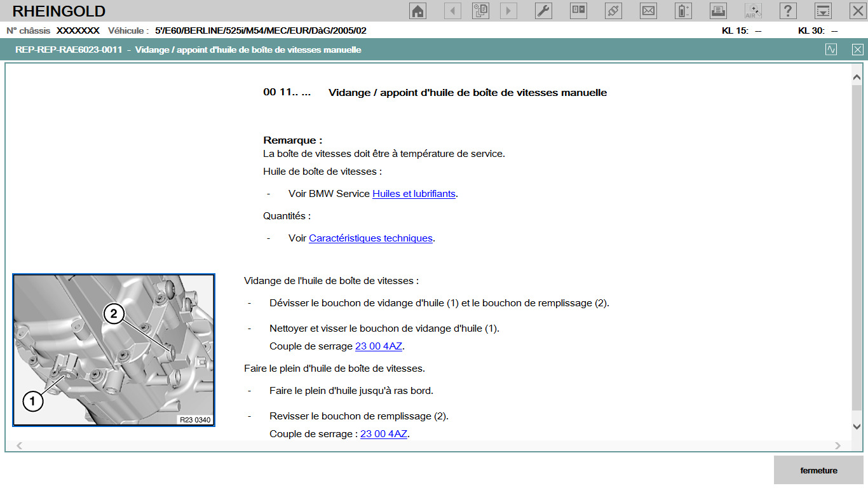The image size is (868, 488).
Task: Open the envelope message icon
Action: click(648, 11)
